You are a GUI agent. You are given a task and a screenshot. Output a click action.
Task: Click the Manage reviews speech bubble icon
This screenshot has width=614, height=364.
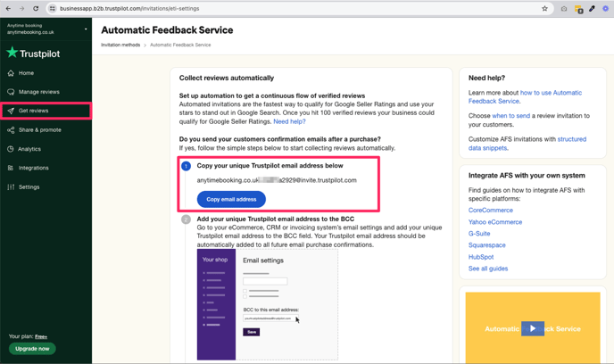tap(11, 92)
